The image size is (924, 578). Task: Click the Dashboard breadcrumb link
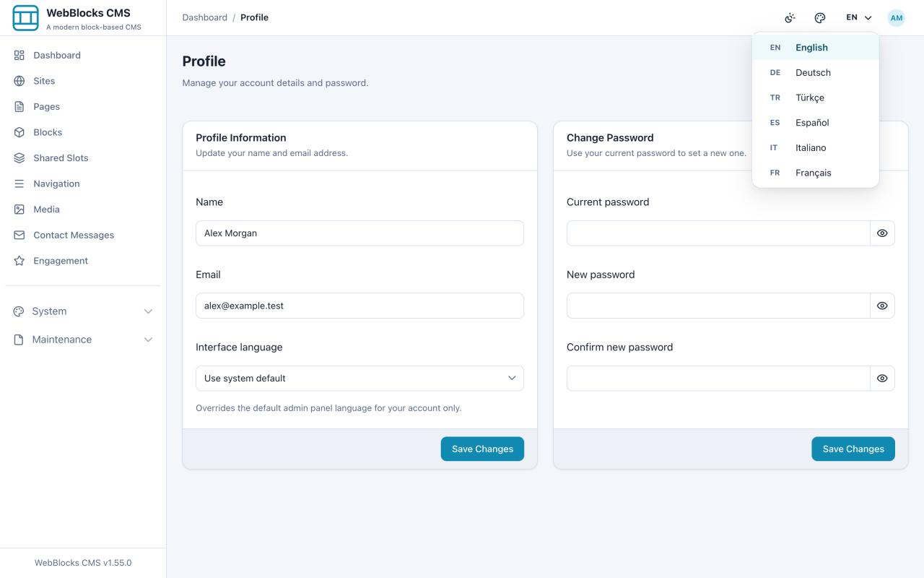click(x=205, y=17)
